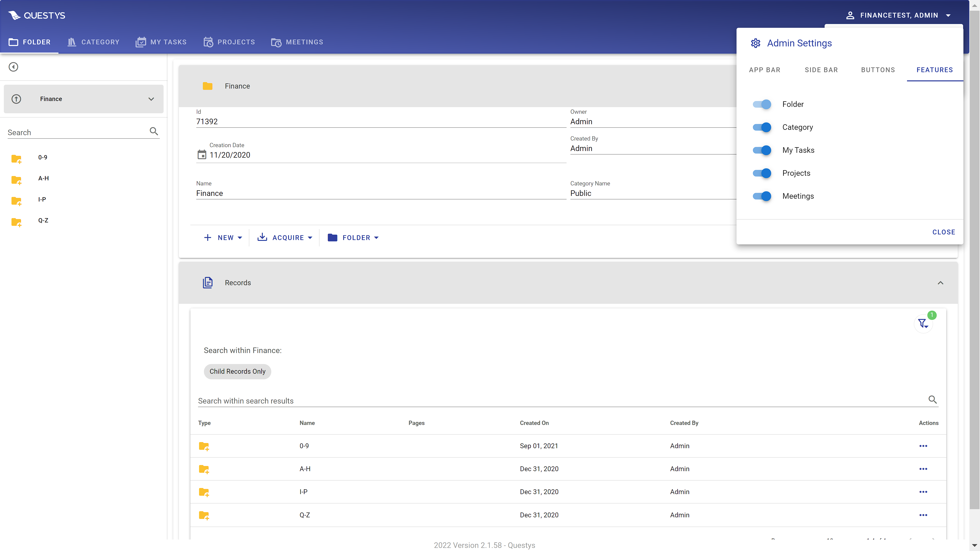
Task: Sort by the Created On column header
Action: click(534, 423)
